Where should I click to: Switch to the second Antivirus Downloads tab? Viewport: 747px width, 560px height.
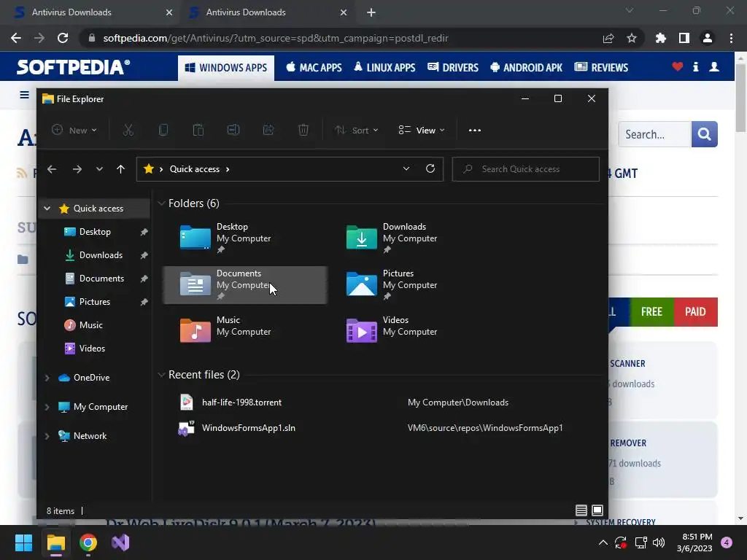[x=267, y=12]
